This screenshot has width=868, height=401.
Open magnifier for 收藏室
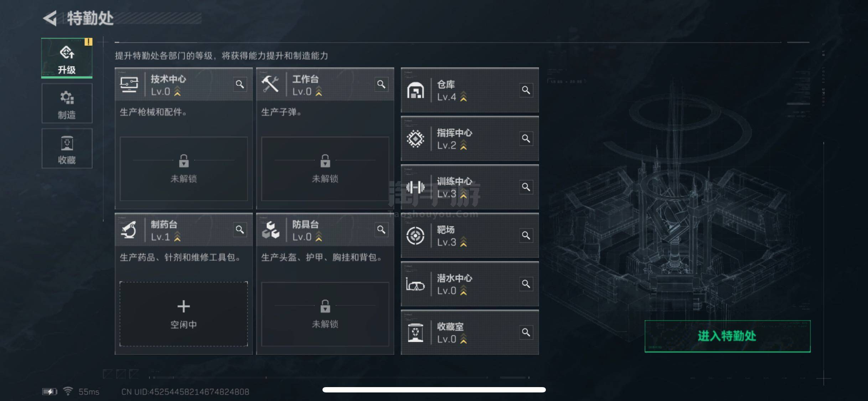(526, 332)
